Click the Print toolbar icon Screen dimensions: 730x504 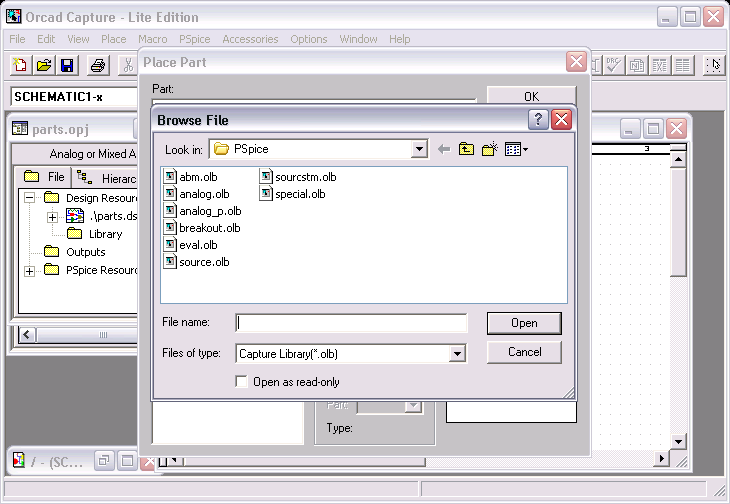click(98, 65)
